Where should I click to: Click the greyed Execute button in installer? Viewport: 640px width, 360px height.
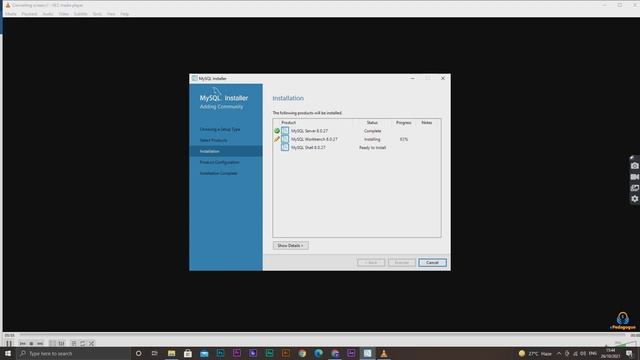click(x=402, y=262)
